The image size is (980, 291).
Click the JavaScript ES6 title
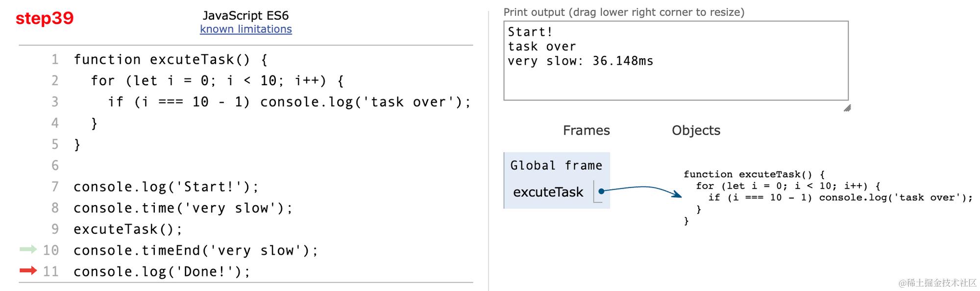(x=245, y=16)
